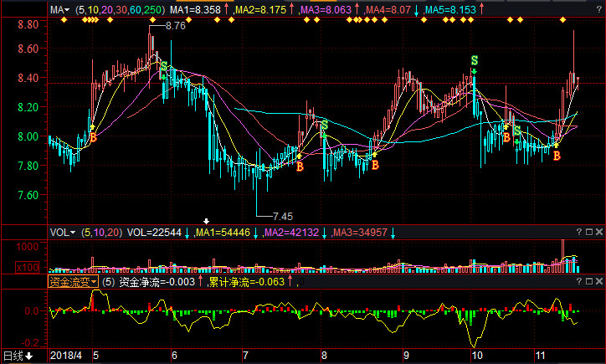Image resolution: width=606 pixels, height=364 pixels.
Task: Click the 7.45 low price label
Action: (x=283, y=216)
